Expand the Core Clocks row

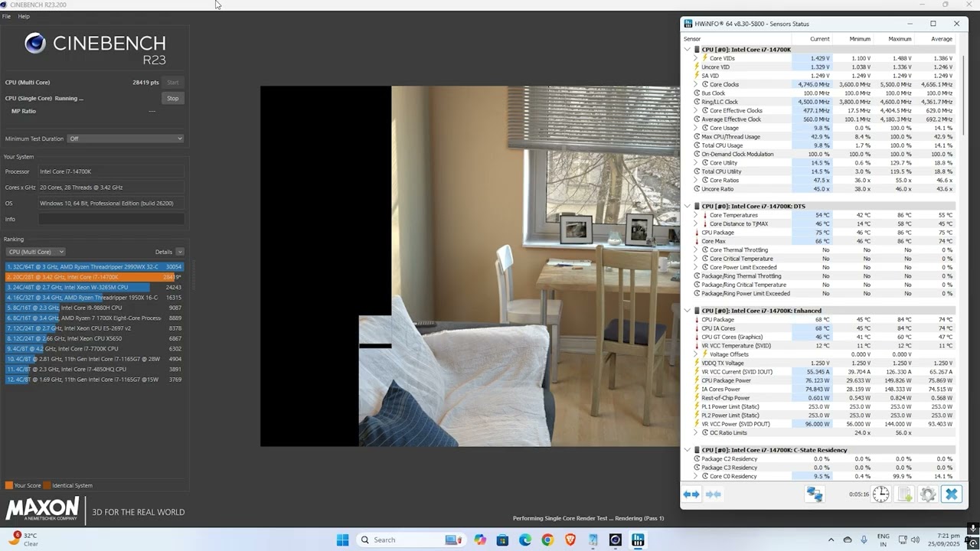coord(696,84)
